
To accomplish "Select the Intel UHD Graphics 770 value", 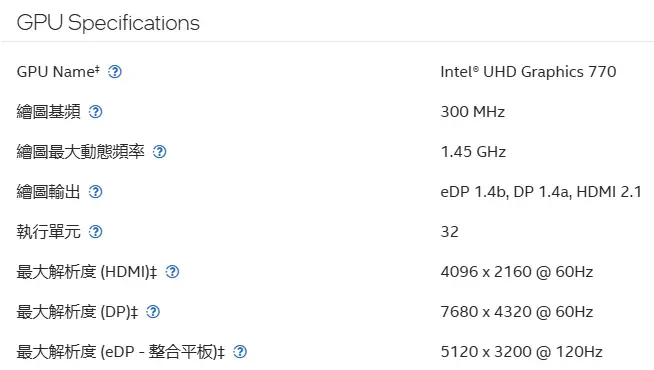I will [528, 72].
